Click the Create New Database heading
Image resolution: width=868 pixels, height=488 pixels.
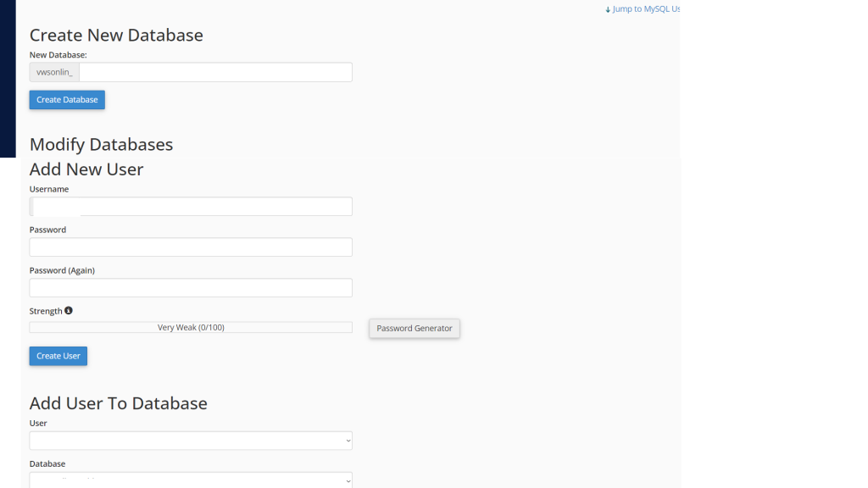116,35
